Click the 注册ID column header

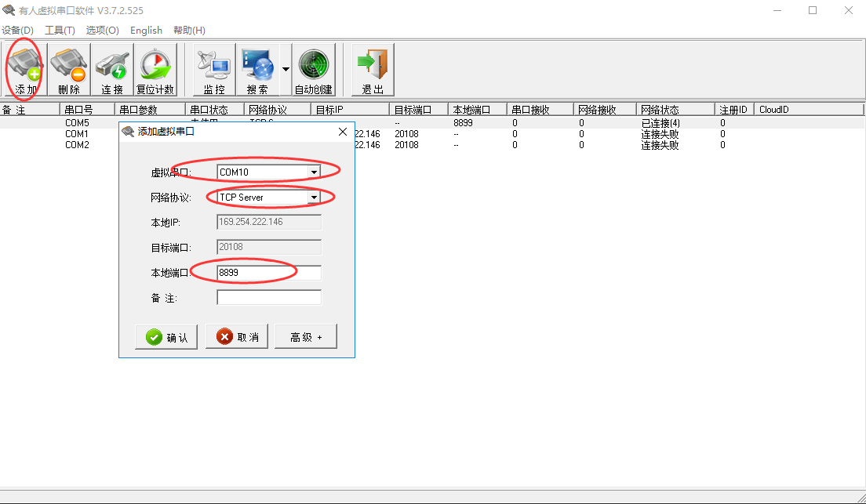pos(734,109)
